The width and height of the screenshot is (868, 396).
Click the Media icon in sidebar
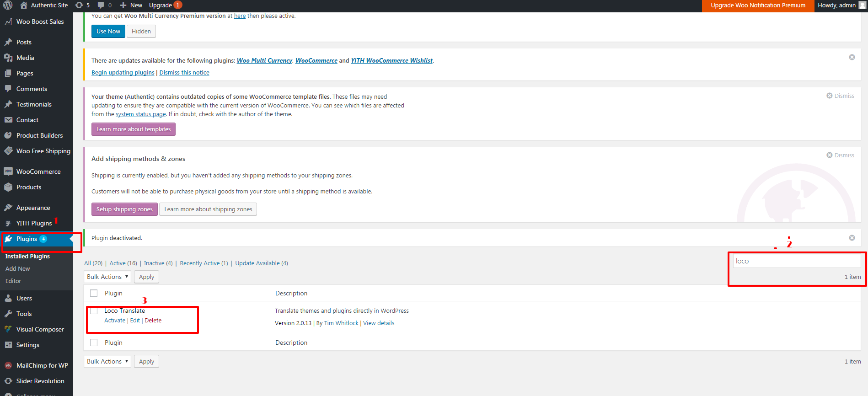tap(8, 58)
